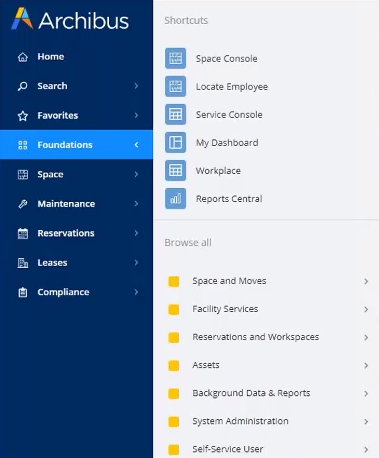Click the yellow square beside Space and Moves
379x458 pixels.
pyautogui.click(x=174, y=281)
